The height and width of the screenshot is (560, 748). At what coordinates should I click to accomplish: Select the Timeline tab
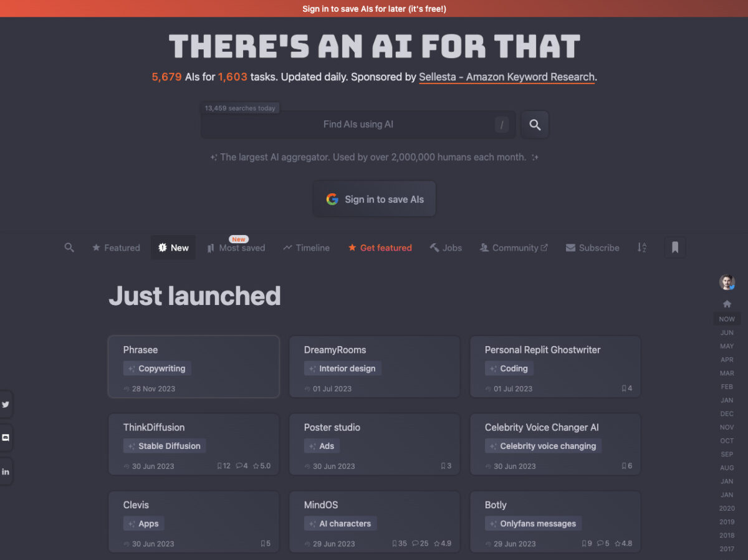coord(306,248)
